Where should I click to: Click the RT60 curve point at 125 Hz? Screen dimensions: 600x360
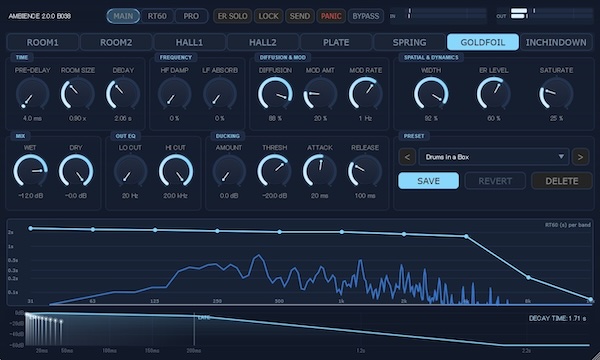click(x=155, y=230)
